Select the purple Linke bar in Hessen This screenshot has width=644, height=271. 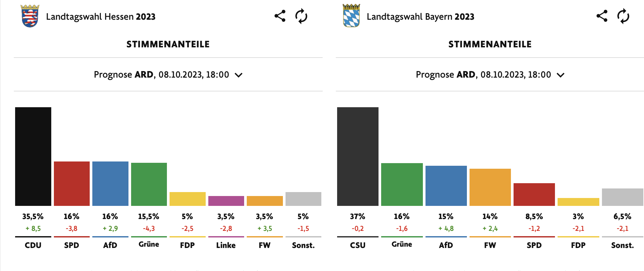pyautogui.click(x=226, y=201)
